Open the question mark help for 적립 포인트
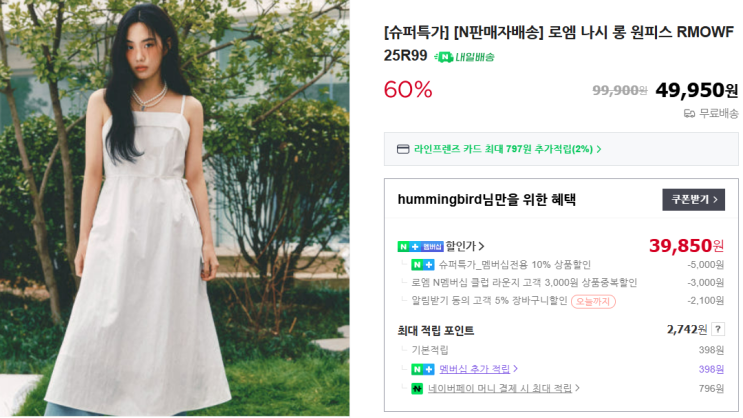Screen dimensions: 743x418 coord(718,329)
